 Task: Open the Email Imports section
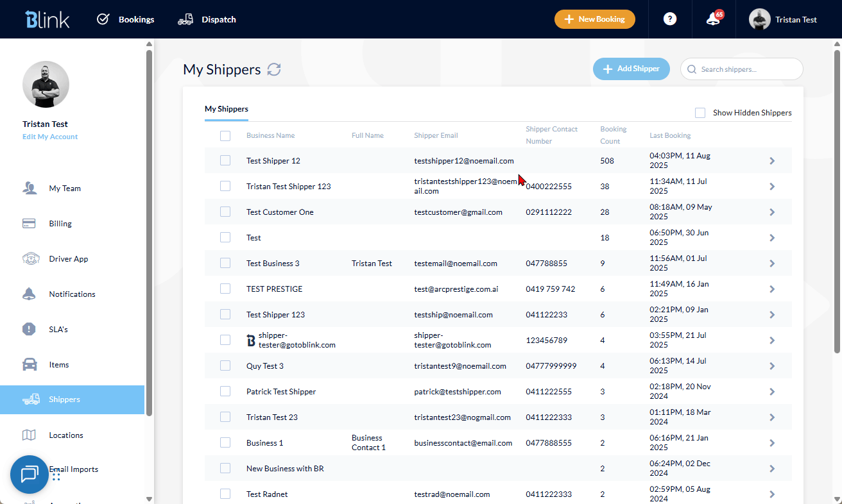[74, 469]
